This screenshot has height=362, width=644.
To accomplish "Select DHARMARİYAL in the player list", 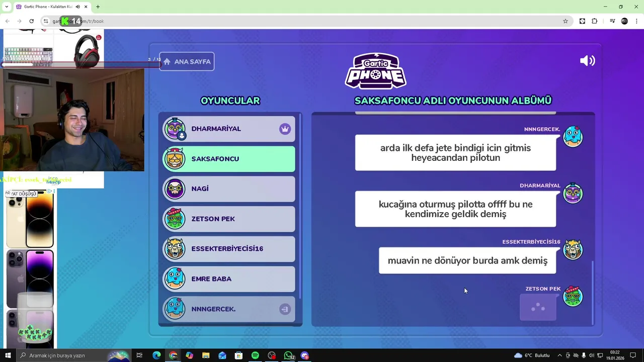I will coord(229,129).
